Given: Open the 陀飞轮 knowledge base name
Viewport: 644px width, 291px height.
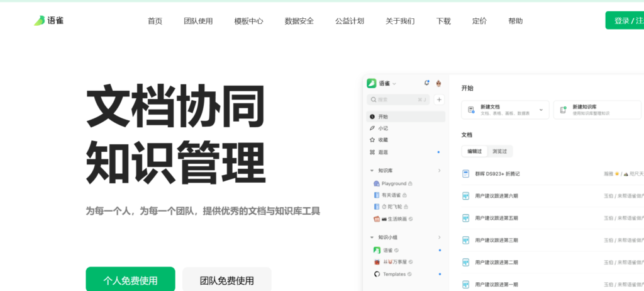Looking at the screenshot, I should pyautogui.click(x=395, y=207).
